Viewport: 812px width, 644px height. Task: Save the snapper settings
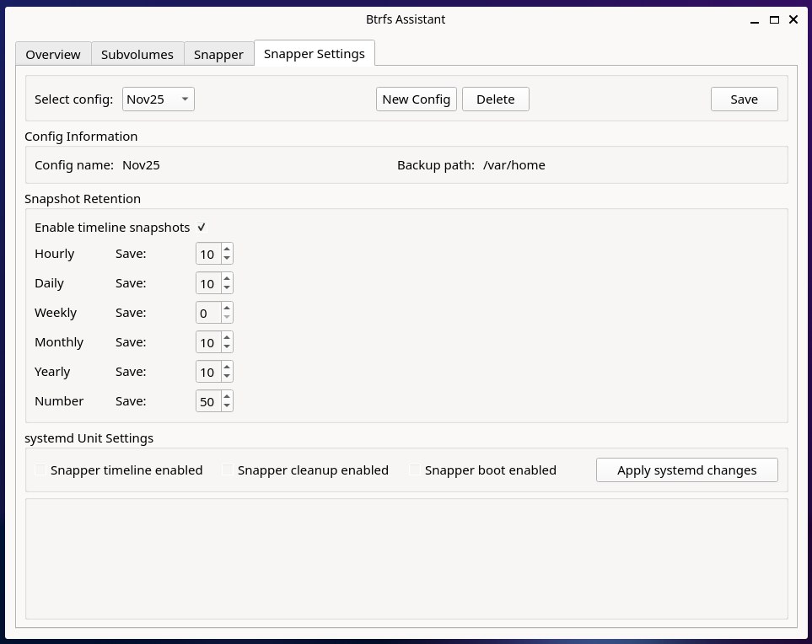click(x=745, y=99)
